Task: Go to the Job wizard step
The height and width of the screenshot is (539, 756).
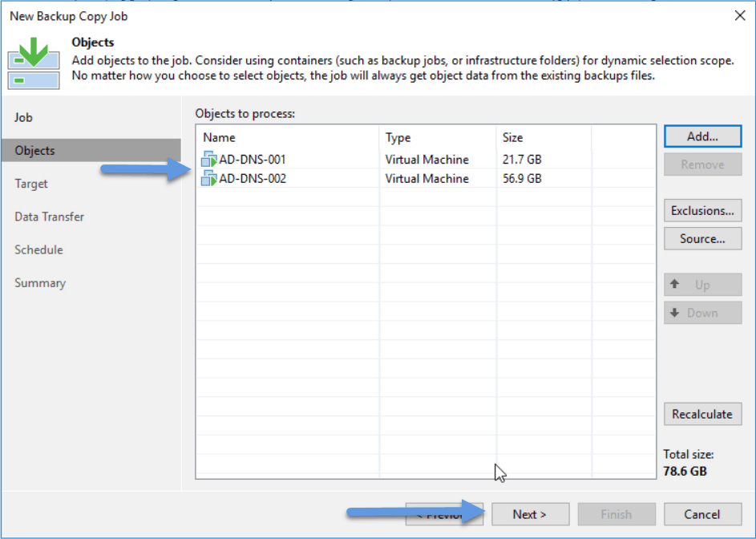Action: 23,117
